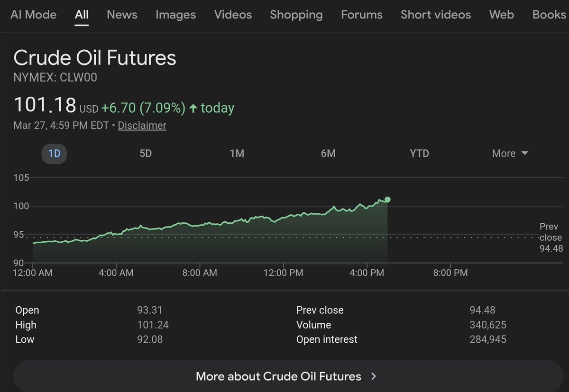Switch to the News tab

coord(122,15)
